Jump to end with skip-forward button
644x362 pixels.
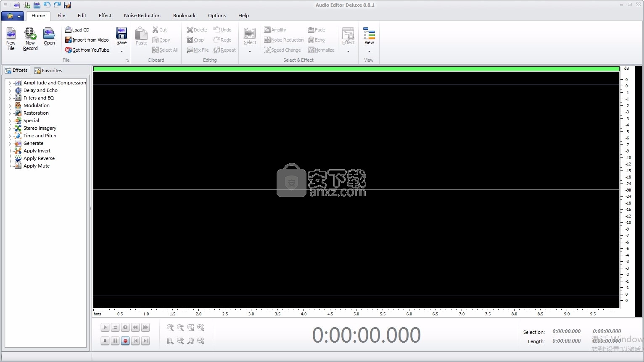[145, 341]
